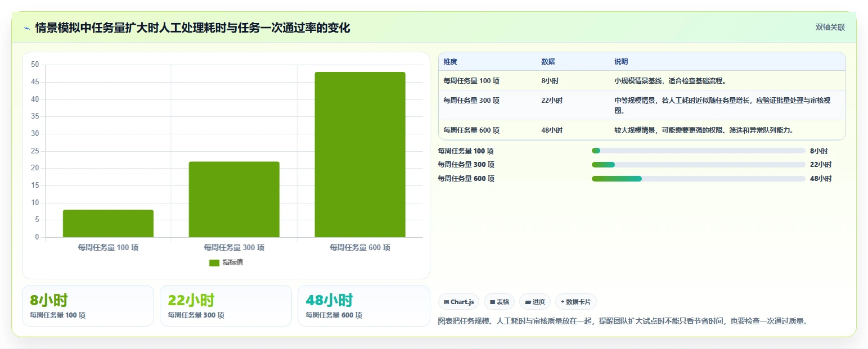Click the footer note starting 图表把任务规模
The image size is (868, 349).
[x=623, y=321]
